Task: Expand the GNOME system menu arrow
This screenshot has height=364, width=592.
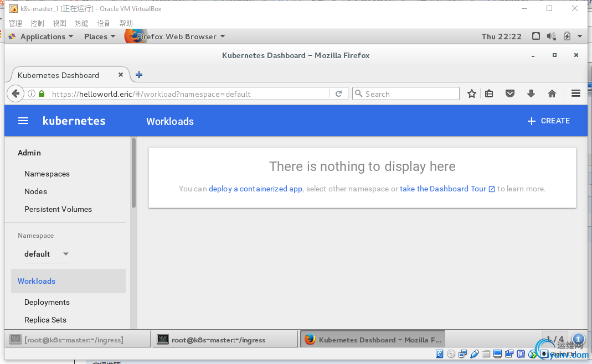Action: click(580, 36)
